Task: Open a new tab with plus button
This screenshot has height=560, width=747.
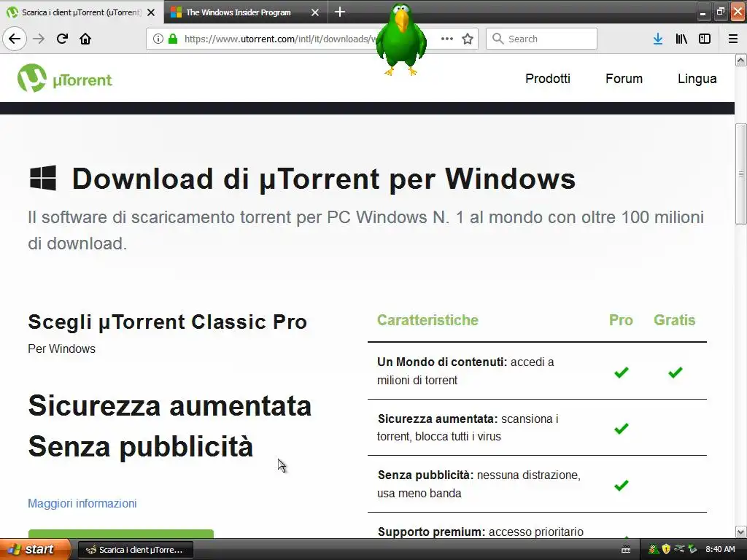Action: click(340, 12)
